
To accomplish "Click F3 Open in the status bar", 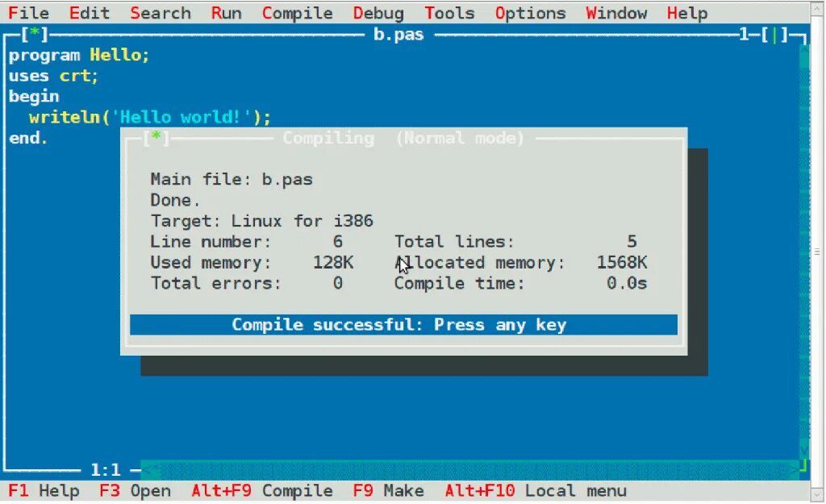I will [135, 491].
